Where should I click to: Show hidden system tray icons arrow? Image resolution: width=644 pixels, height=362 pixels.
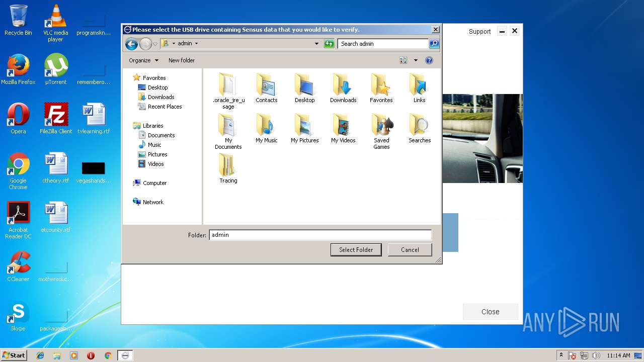[x=561, y=355]
